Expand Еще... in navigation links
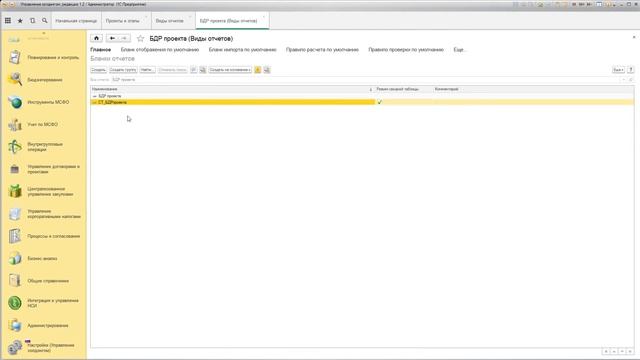This screenshot has height=360, width=640. 460,50
